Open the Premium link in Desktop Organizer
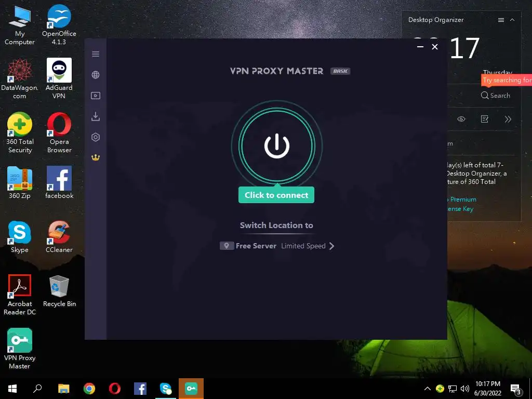The height and width of the screenshot is (399, 532). coord(463,199)
